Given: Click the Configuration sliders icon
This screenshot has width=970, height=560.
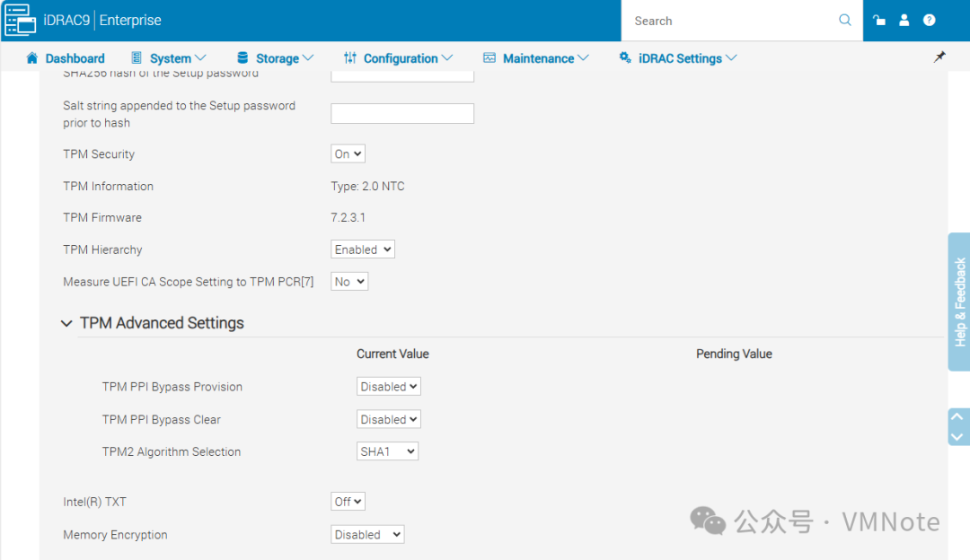Looking at the screenshot, I should 350,58.
